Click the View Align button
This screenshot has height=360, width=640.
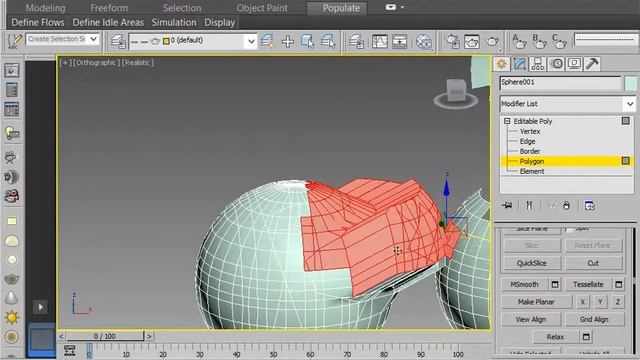531,320
